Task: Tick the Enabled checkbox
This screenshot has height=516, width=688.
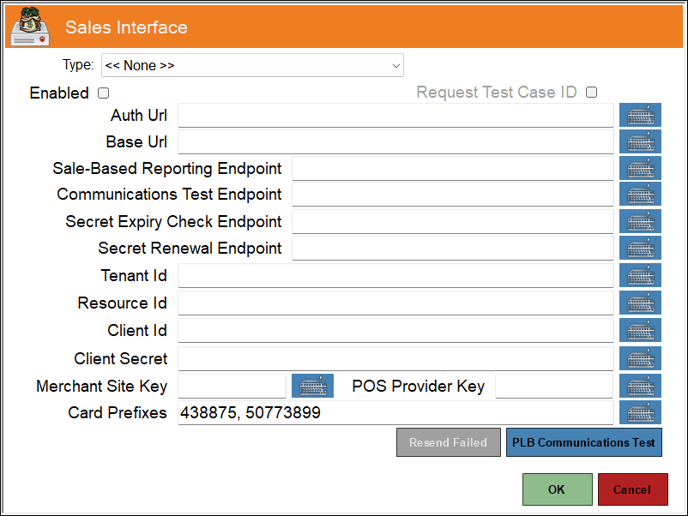Action: point(103,93)
